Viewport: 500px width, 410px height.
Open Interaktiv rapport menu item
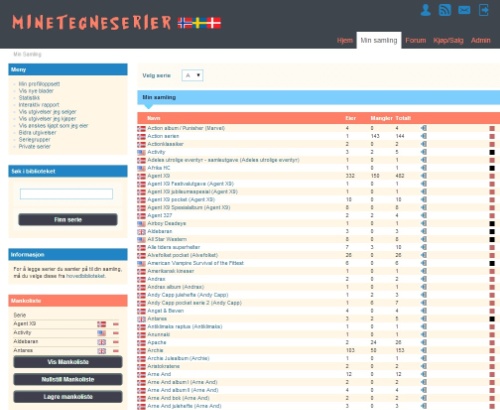pos(39,105)
